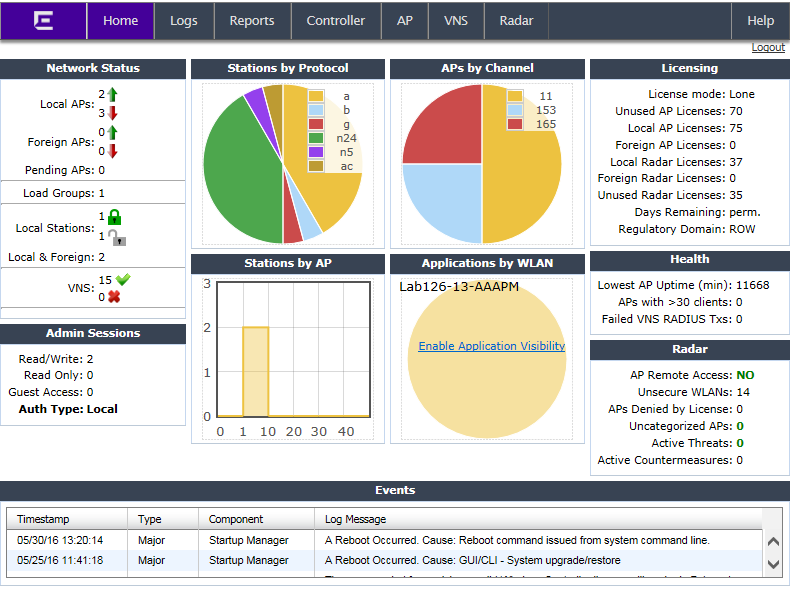Click the Extreme Networks logo icon

pos(43,20)
